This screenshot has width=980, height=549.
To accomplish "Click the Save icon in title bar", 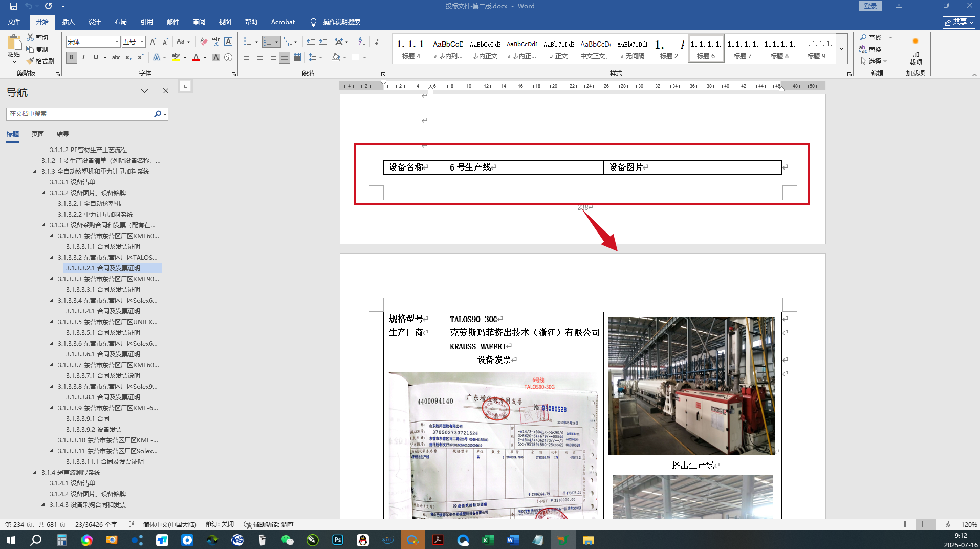I will click(14, 6).
